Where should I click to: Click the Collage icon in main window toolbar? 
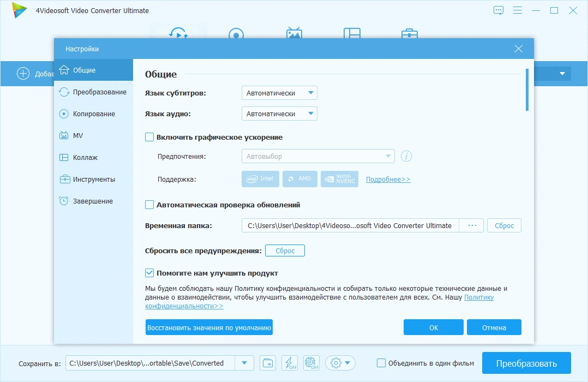(x=352, y=33)
